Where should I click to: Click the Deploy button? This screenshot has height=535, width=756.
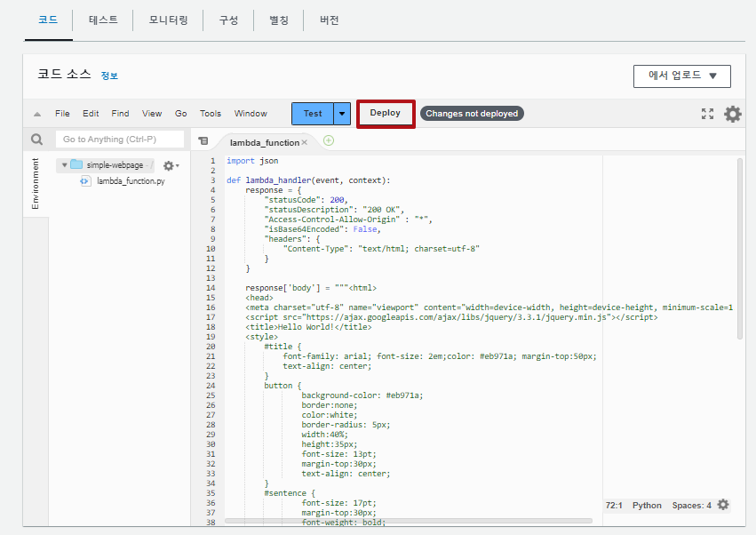pyautogui.click(x=386, y=113)
